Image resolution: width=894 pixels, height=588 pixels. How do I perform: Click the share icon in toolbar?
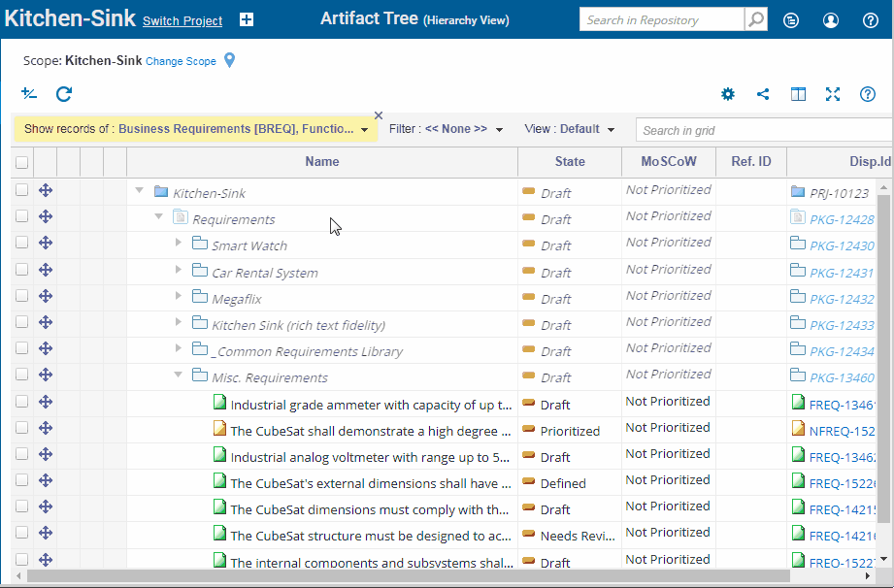[x=763, y=94]
